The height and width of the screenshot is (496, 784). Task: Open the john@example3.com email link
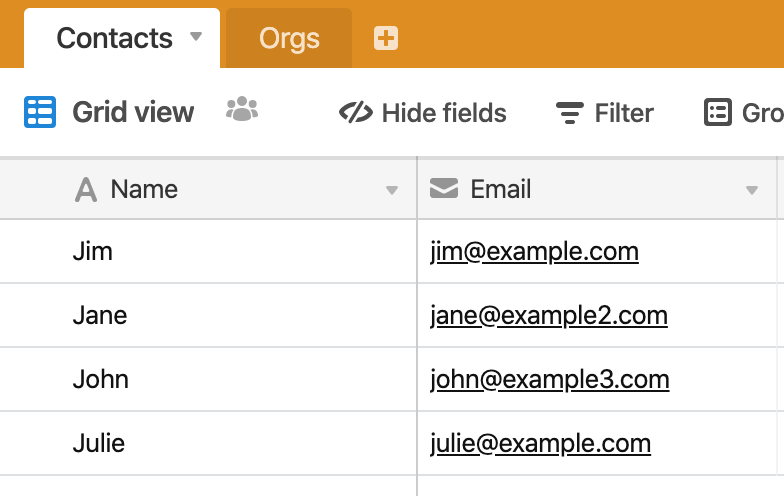tap(550, 380)
